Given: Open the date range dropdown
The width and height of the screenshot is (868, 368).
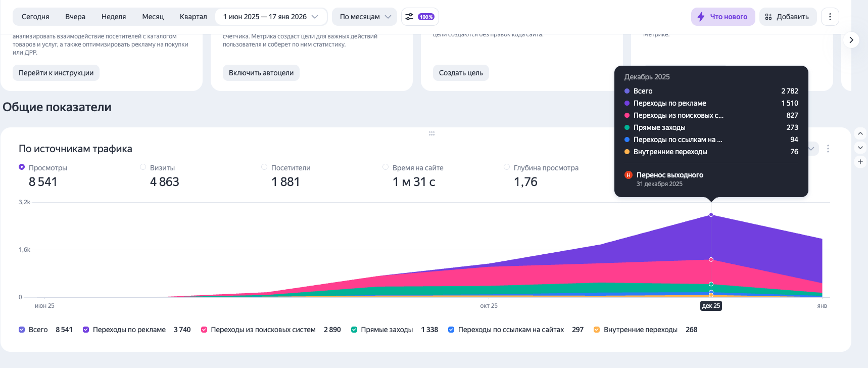Looking at the screenshot, I should (271, 17).
